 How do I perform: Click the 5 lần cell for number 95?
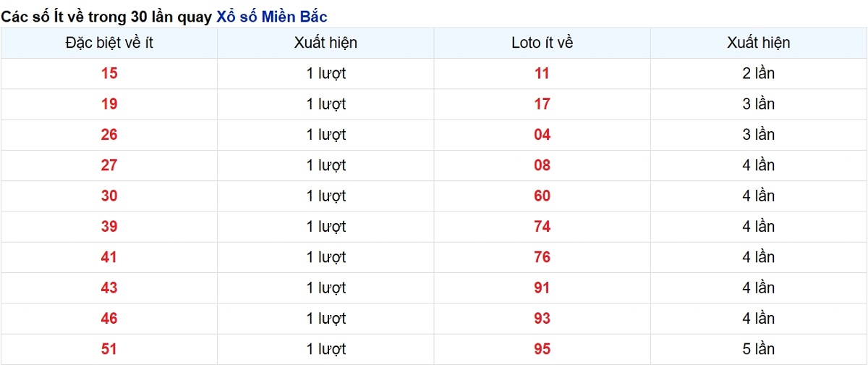[x=759, y=349]
